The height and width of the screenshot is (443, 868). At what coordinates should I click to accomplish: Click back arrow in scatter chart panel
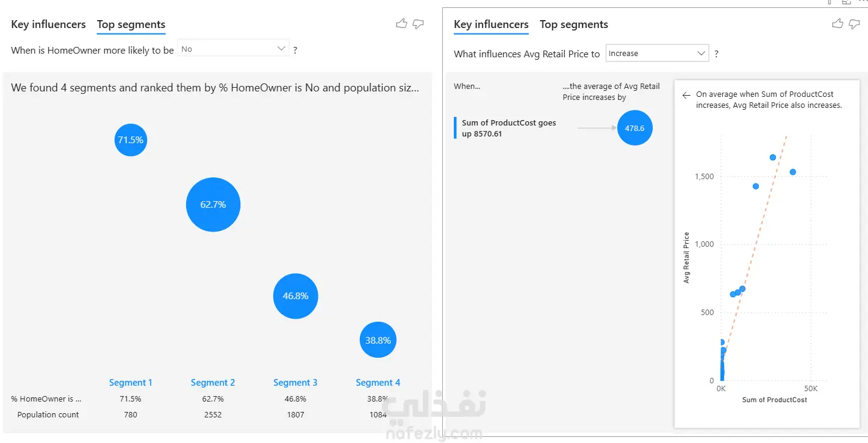point(686,95)
